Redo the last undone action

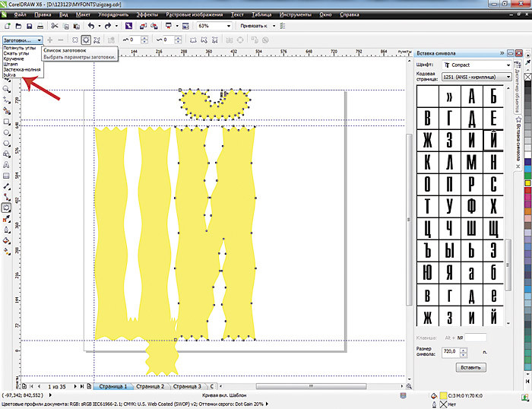(108, 26)
